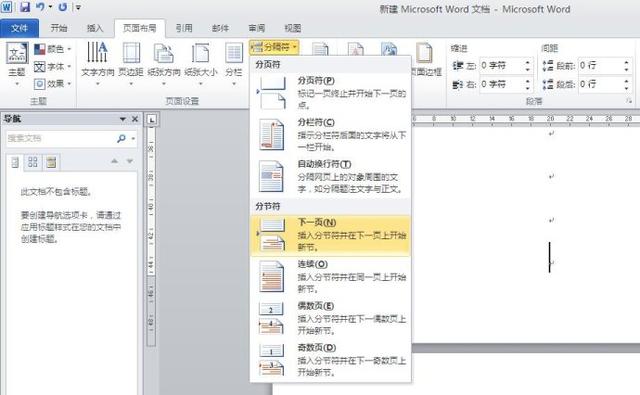Switch to the 插入 tab
The height and width of the screenshot is (395, 640).
[95, 28]
